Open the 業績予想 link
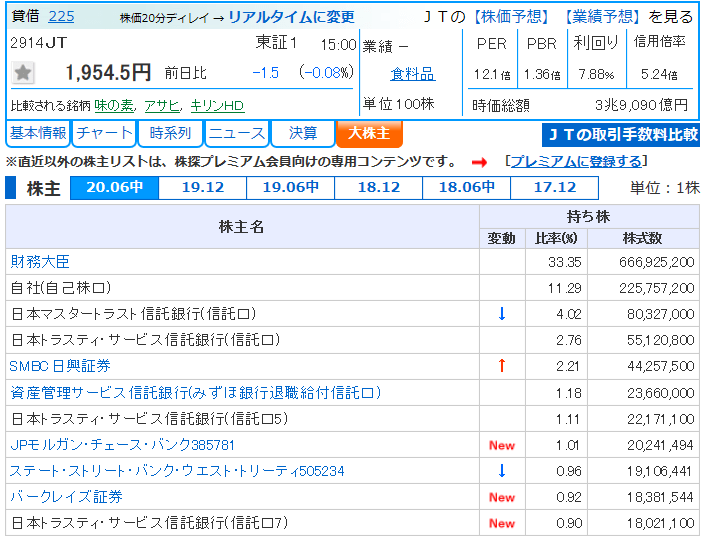This screenshot has height=541, width=705. click(x=603, y=17)
